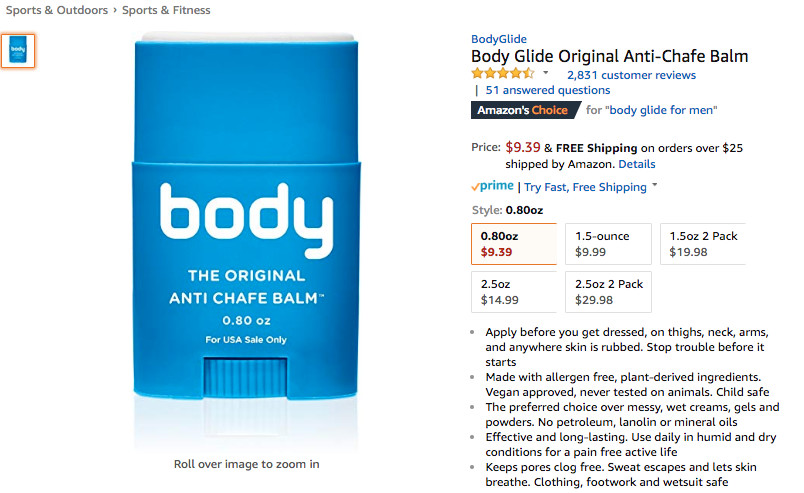This screenshot has height=493, width=804.
Task: Choose the 1.5-ounce style option
Action: 608,244
